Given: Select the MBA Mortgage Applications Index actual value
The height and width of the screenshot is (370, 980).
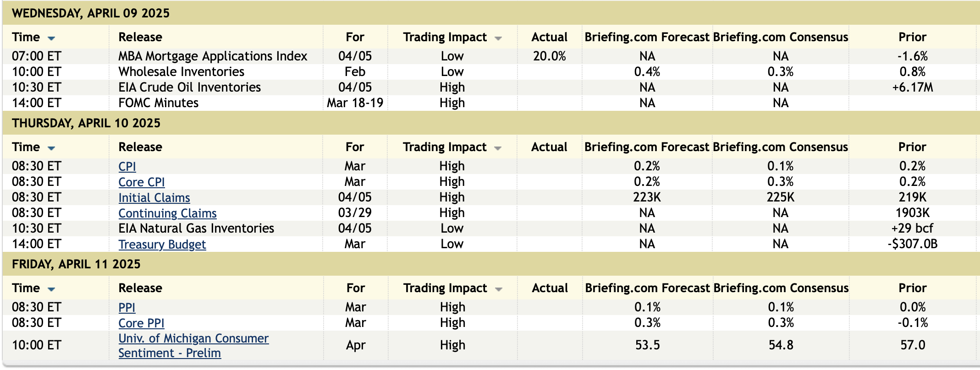Looking at the screenshot, I should tap(549, 56).
